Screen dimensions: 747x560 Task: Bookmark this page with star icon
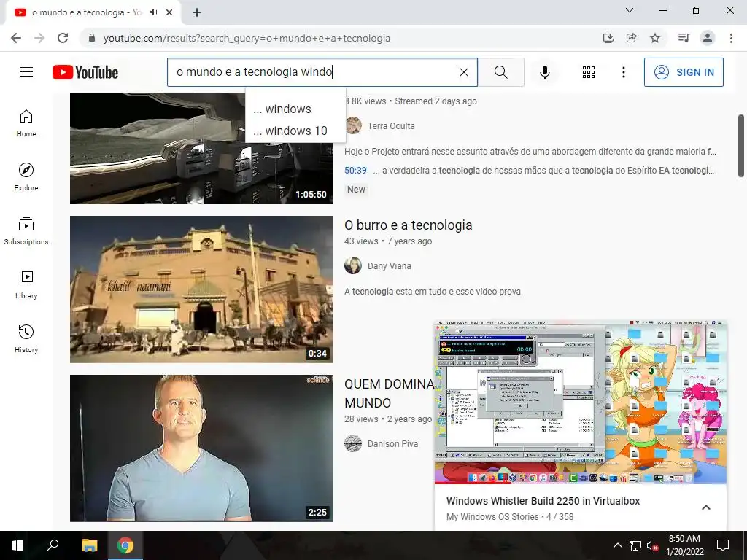tap(655, 38)
